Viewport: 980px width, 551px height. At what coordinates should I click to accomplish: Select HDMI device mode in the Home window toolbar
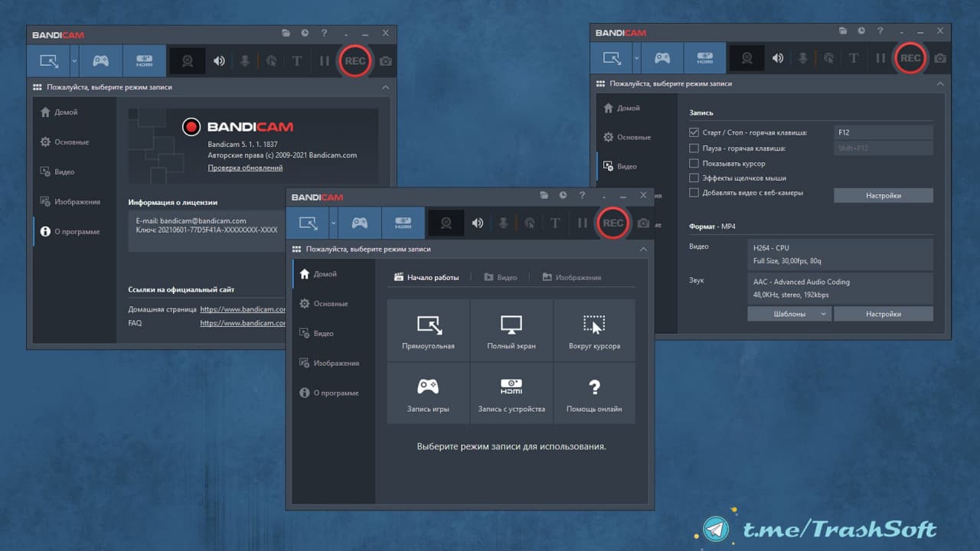pos(403,223)
